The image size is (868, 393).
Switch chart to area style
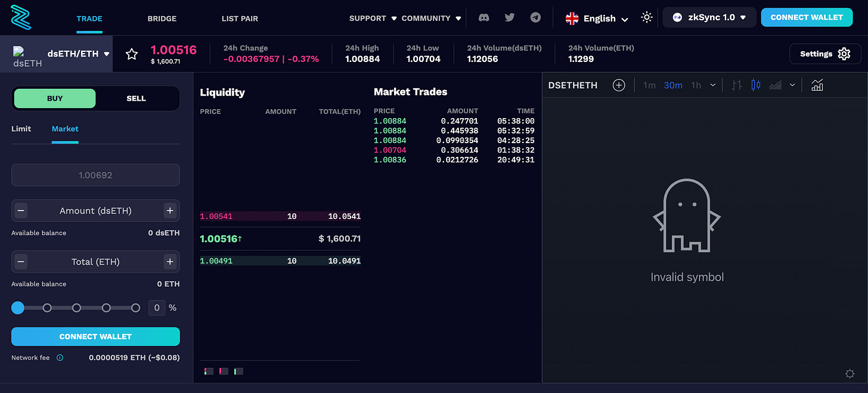775,85
